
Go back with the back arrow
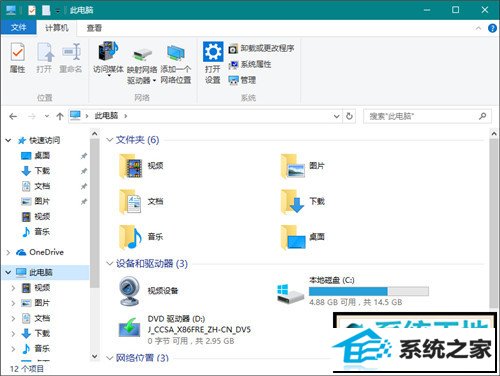[x=13, y=116]
